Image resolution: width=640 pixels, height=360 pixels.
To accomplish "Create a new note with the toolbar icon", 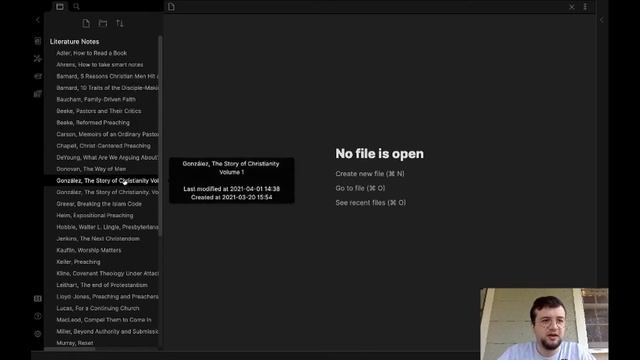I will coord(86,23).
